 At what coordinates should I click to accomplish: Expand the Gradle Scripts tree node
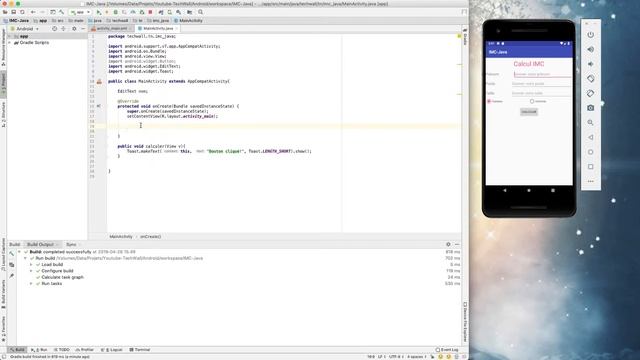point(10,42)
